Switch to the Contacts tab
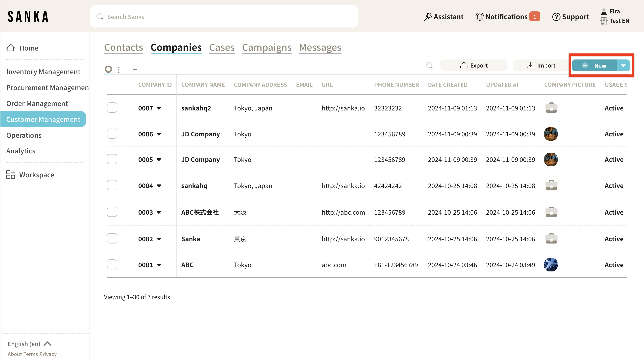Viewport: 644px width, 362px height. 124,47
